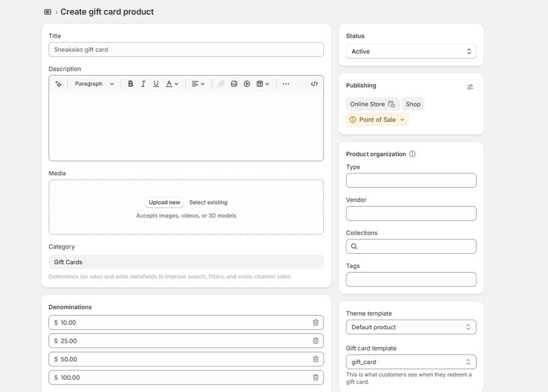548x392 pixels.
Task: Toggle italic formatting in description
Action: pos(143,84)
